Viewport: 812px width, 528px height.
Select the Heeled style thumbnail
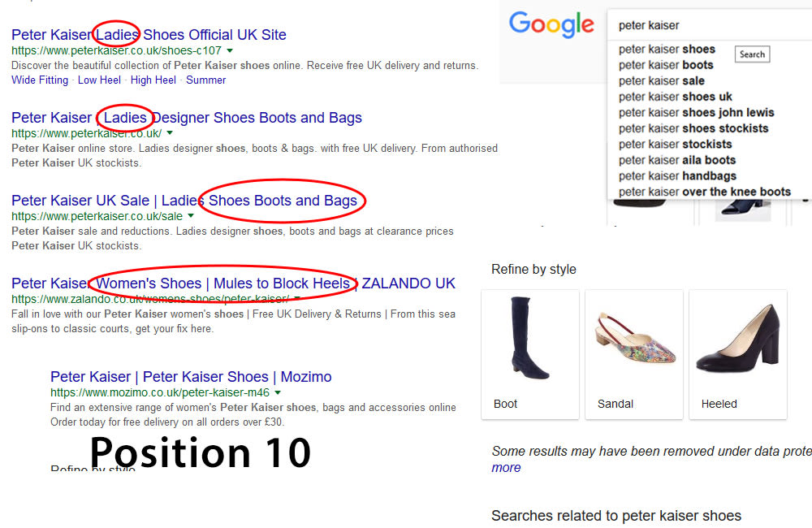(737, 353)
